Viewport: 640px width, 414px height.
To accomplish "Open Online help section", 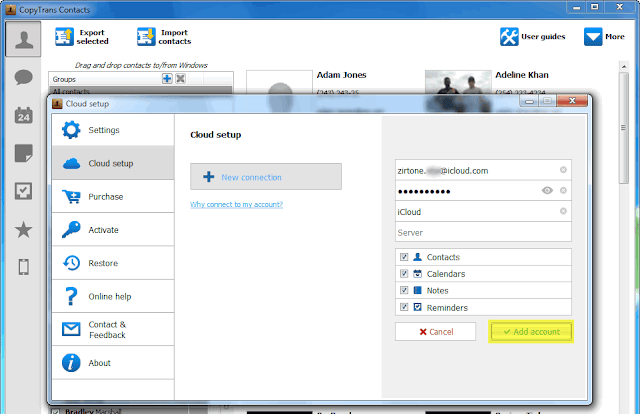I will (113, 296).
